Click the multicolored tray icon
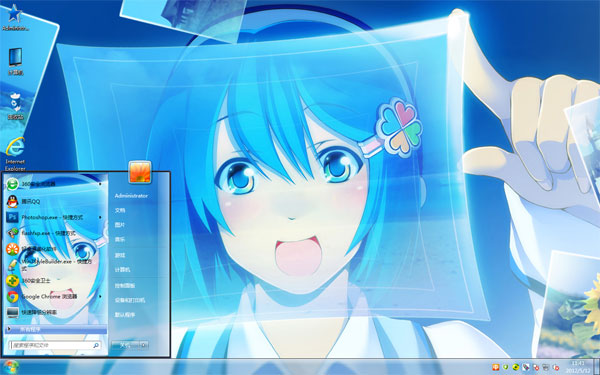The width and height of the screenshot is (600, 375). tap(526, 367)
